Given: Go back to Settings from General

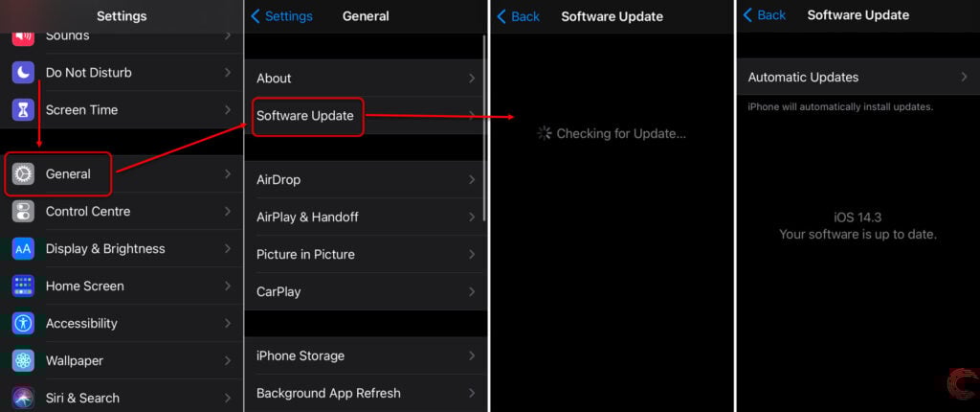Looking at the screenshot, I should coord(281,16).
